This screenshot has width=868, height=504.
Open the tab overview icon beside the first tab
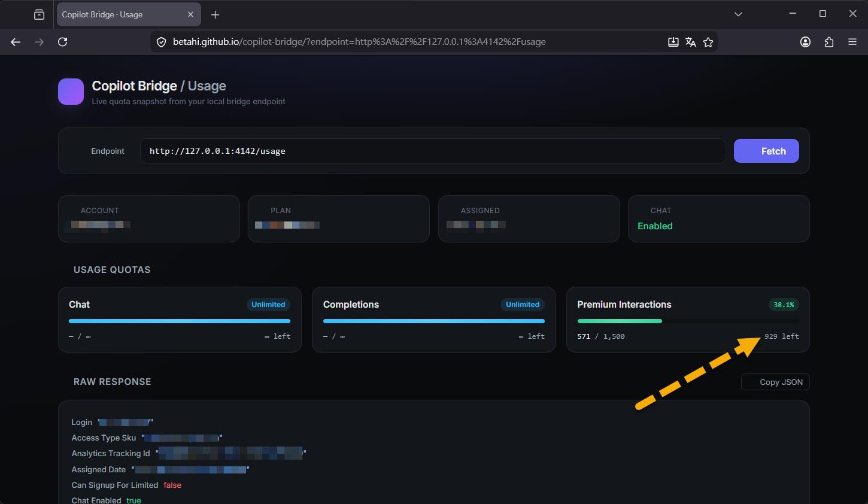[39, 14]
